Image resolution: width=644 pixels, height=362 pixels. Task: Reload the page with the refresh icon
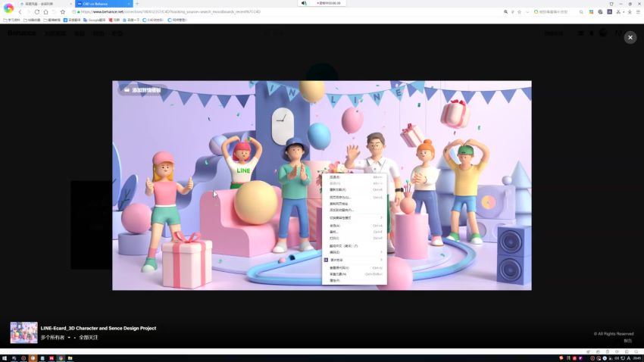[x=37, y=12]
